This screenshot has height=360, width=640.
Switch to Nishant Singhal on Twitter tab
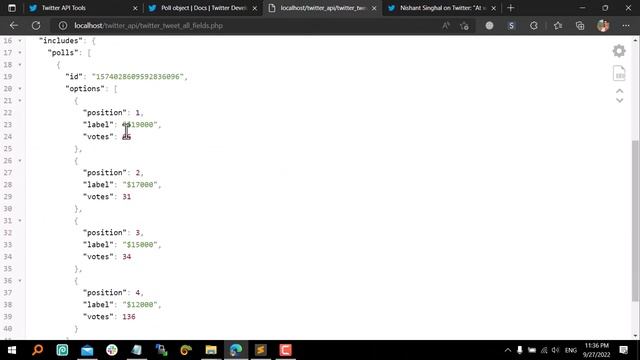[x=442, y=8]
